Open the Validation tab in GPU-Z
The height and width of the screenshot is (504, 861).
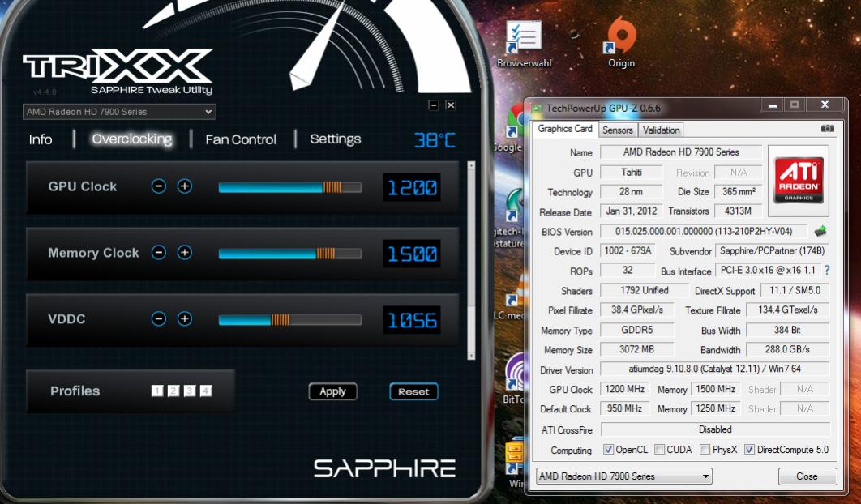661,130
